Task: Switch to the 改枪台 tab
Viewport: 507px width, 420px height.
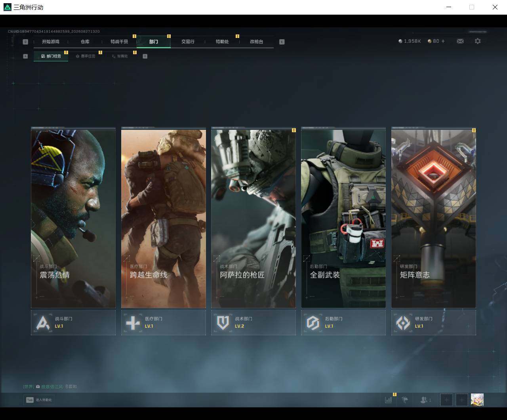Action: click(256, 42)
